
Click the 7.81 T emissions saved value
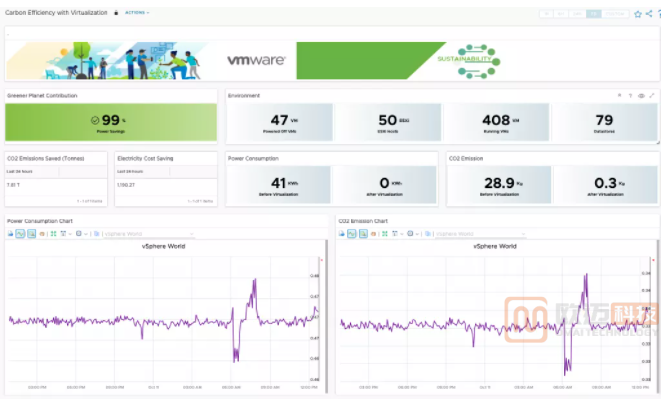tap(13, 185)
